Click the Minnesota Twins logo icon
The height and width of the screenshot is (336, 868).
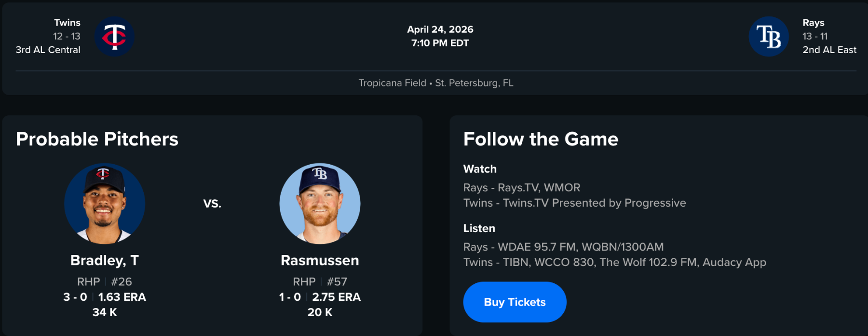(x=114, y=37)
